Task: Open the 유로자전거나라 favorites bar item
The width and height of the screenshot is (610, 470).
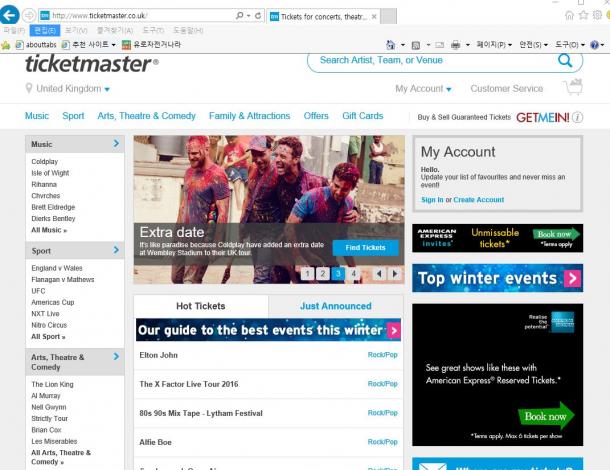Action: 151,45
